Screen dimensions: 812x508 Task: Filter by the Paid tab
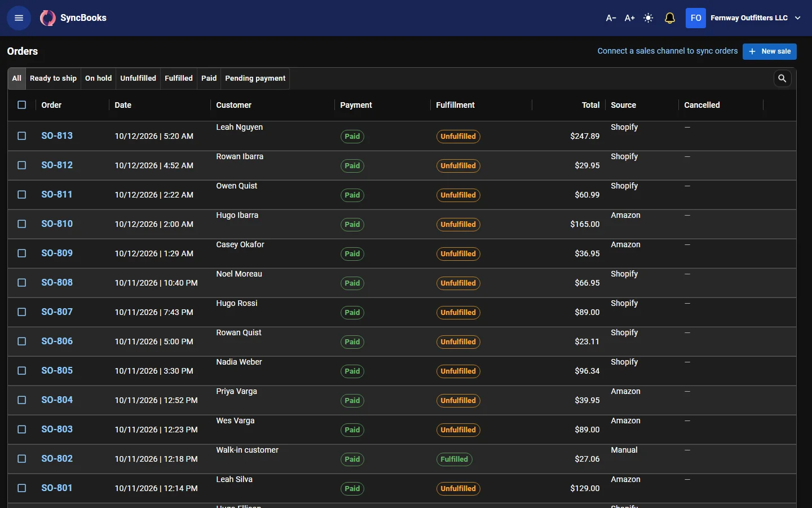[x=209, y=78]
